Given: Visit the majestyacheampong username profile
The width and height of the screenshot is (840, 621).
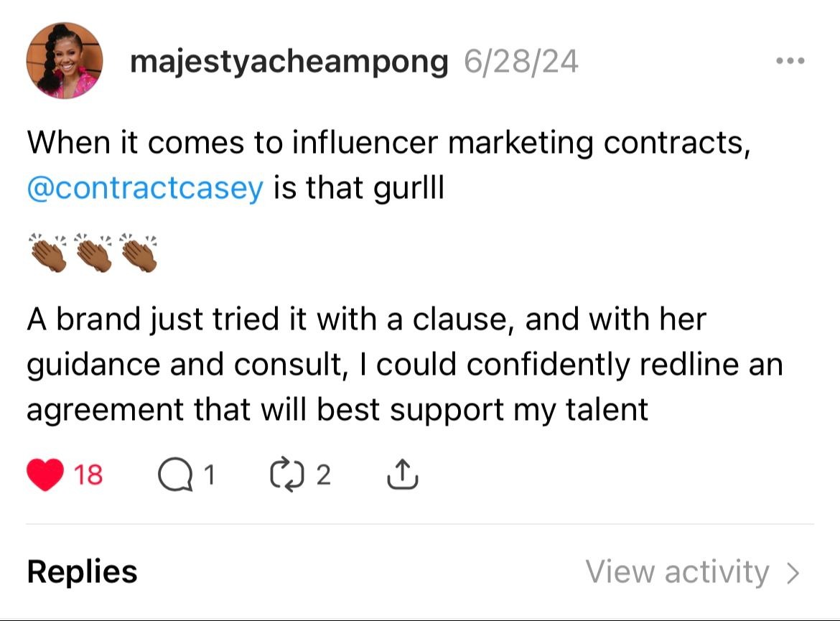Looking at the screenshot, I should click(x=289, y=62).
